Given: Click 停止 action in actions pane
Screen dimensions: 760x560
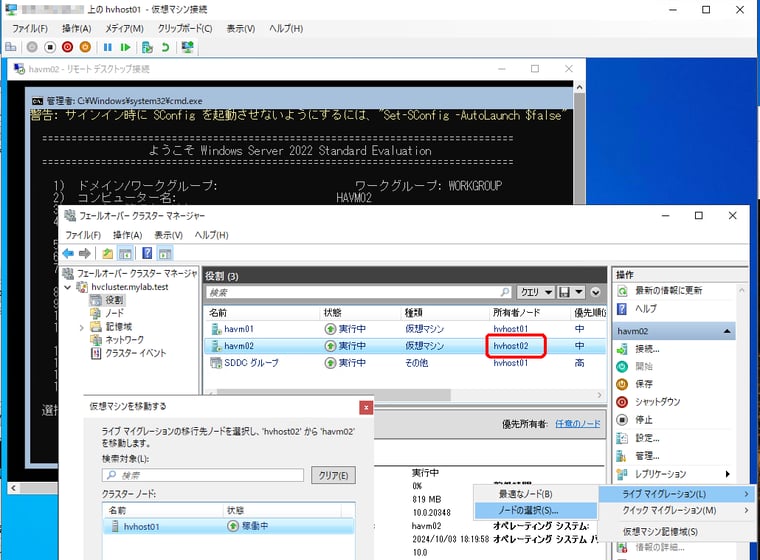Looking at the screenshot, I should click(644, 420).
